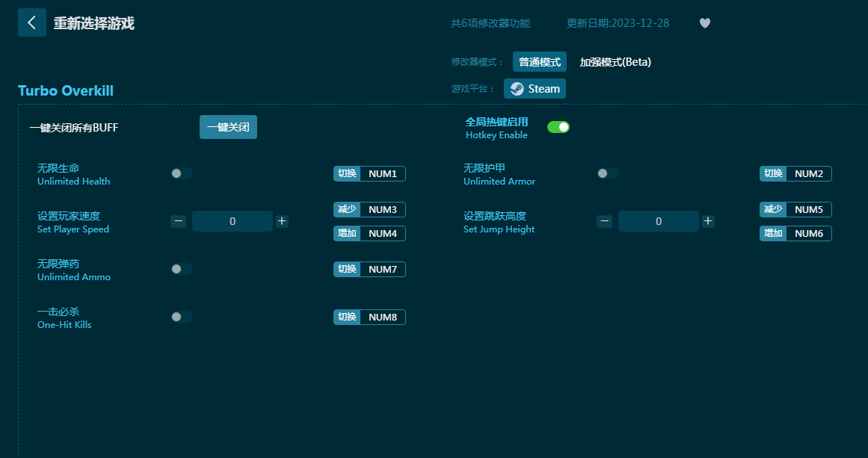The width and height of the screenshot is (868, 458).
Task: Switch to 普通模式 mode tab
Action: point(539,62)
